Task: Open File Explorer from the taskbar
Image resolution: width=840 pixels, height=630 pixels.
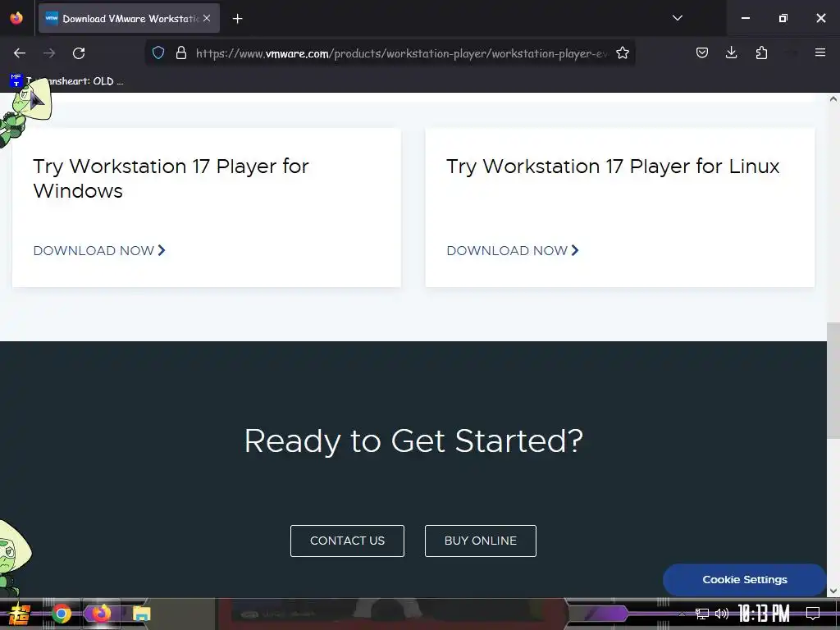Action: [141, 614]
